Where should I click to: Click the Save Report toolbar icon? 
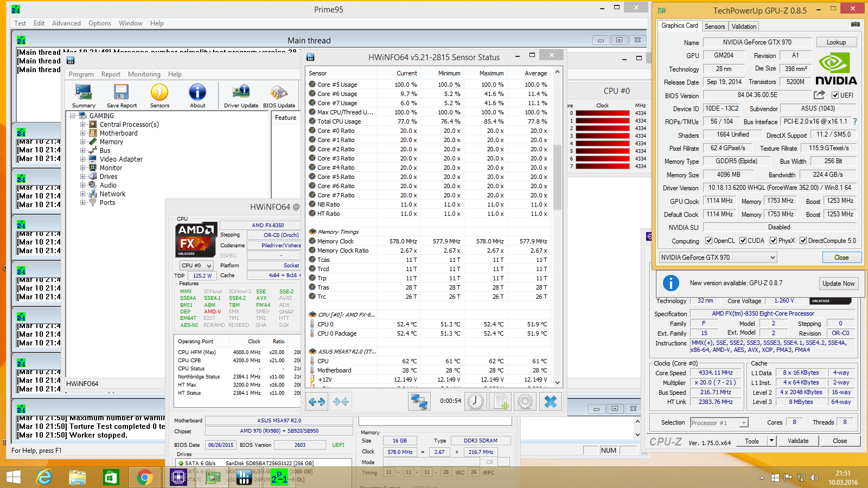click(122, 96)
